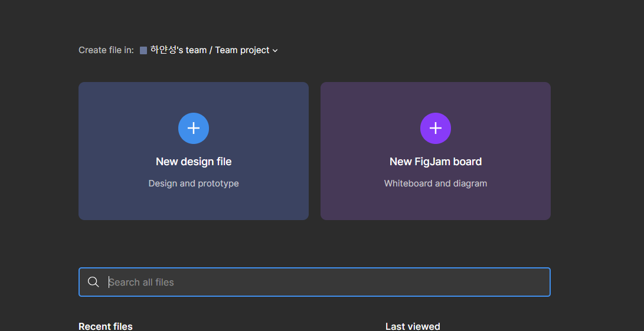The width and height of the screenshot is (644, 331).
Task: Create a New FigJam board card
Action: (x=436, y=150)
